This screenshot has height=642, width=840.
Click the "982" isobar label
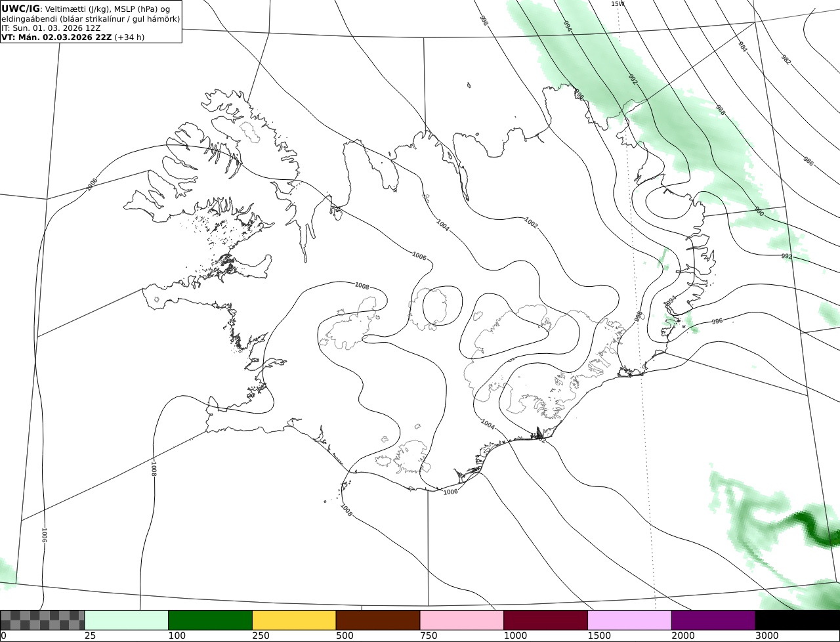[786, 59]
